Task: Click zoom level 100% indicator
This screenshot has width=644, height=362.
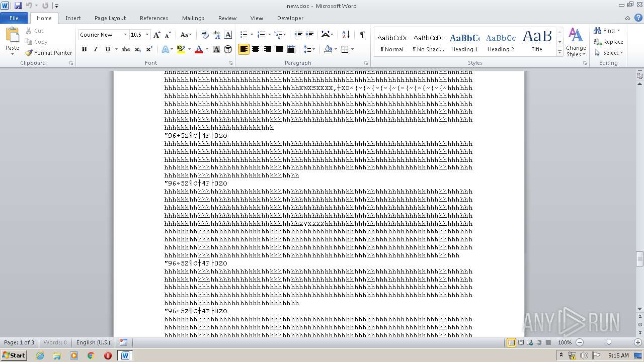Action: pyautogui.click(x=565, y=342)
